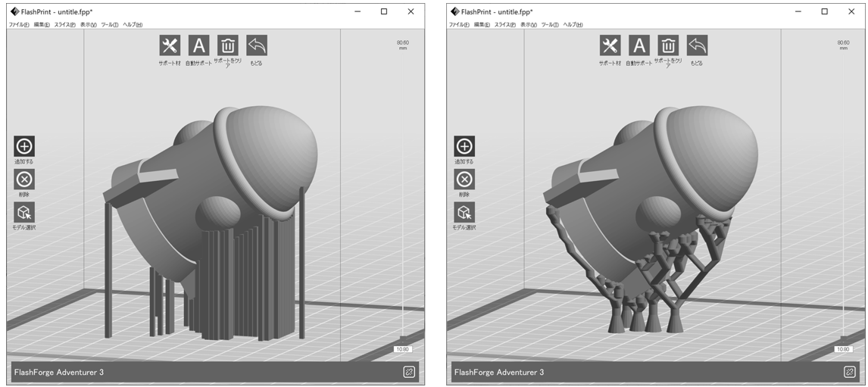The image size is (868, 387).
Task: Click 10.80 height slider handle in right window
Action: [x=842, y=349]
